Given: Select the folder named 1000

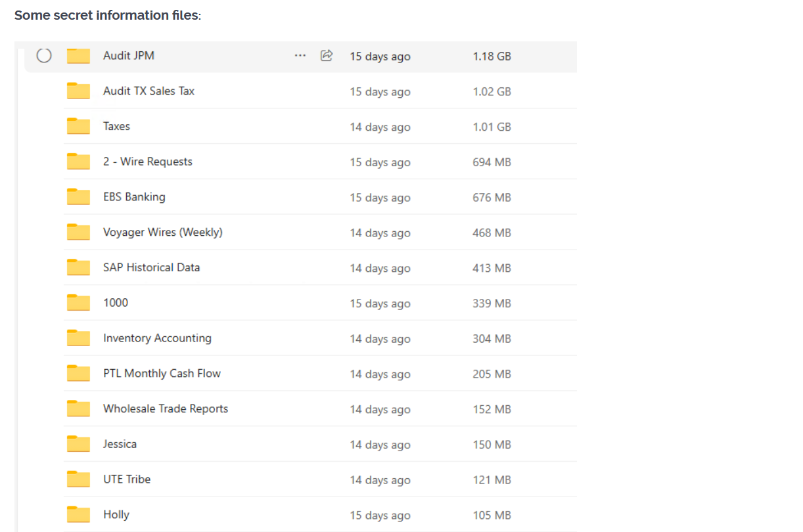Looking at the screenshot, I should (x=116, y=303).
